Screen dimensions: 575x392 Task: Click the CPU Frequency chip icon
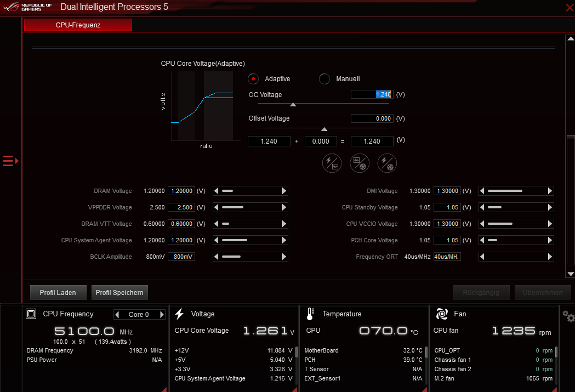[31, 314]
